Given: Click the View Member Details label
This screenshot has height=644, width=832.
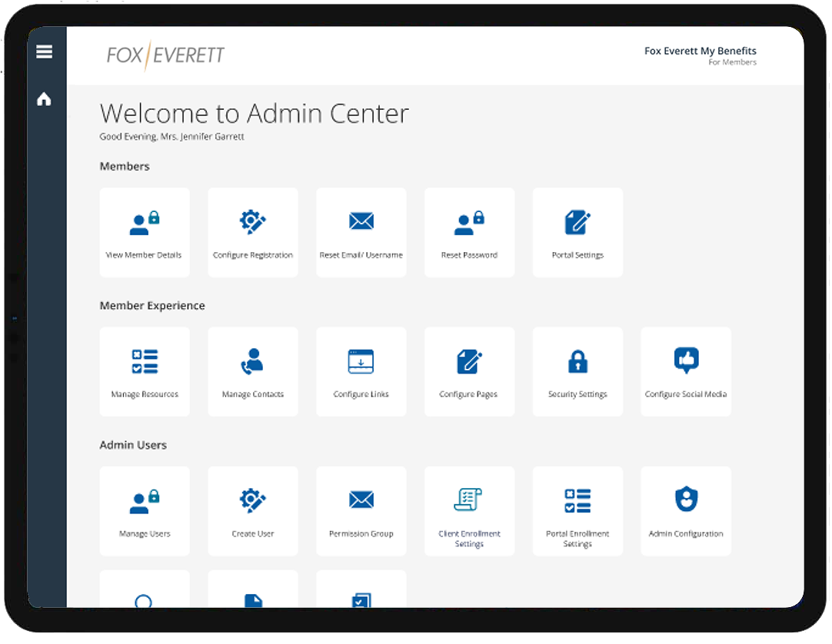Looking at the screenshot, I should click(x=144, y=255).
